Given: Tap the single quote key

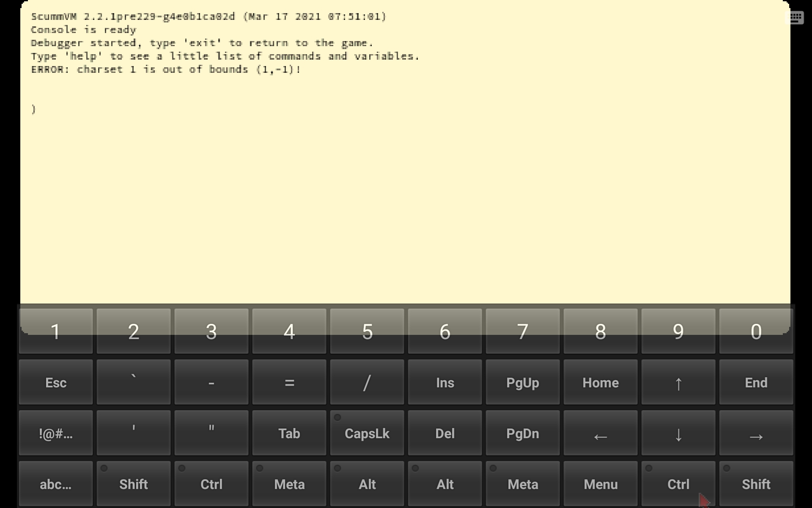Looking at the screenshot, I should 134,433.
